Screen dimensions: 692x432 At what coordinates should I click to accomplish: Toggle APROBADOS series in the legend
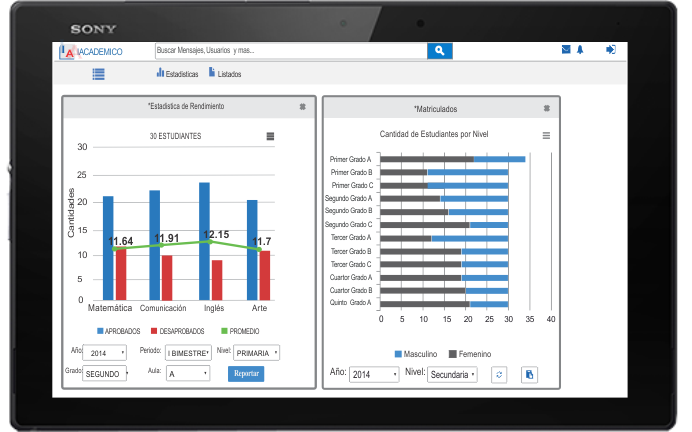[119, 331]
